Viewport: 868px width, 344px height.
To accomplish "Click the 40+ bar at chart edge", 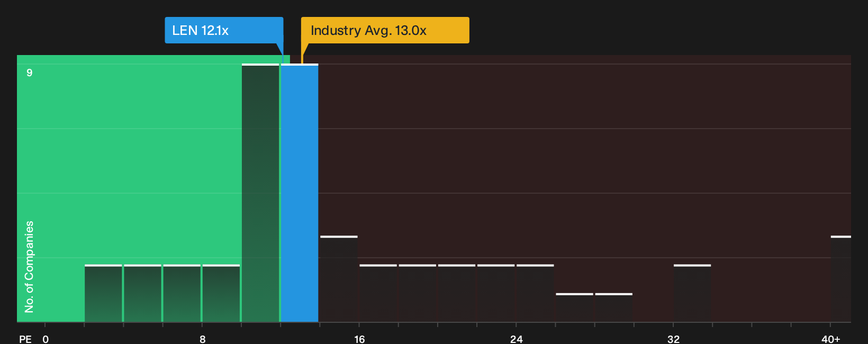I will pos(841,279).
